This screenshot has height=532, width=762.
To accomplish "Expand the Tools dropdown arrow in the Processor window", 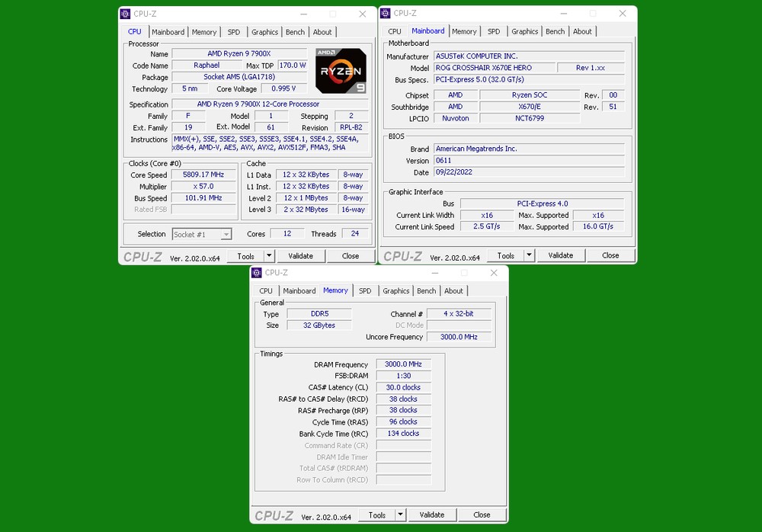I will point(269,256).
